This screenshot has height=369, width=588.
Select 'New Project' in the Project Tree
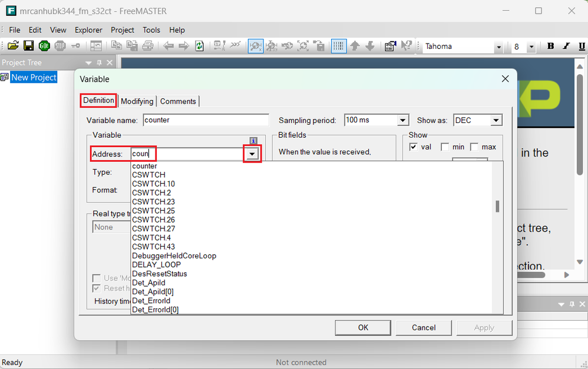[x=34, y=77]
